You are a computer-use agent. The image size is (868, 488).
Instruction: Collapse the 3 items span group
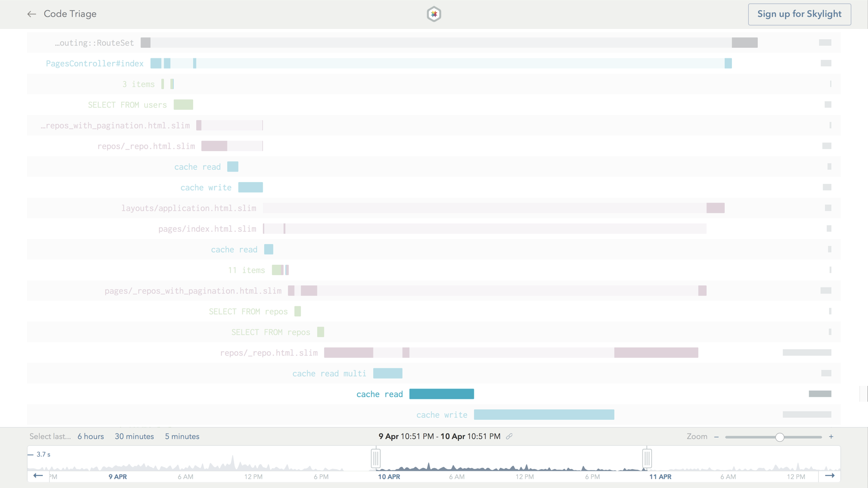coord(138,84)
